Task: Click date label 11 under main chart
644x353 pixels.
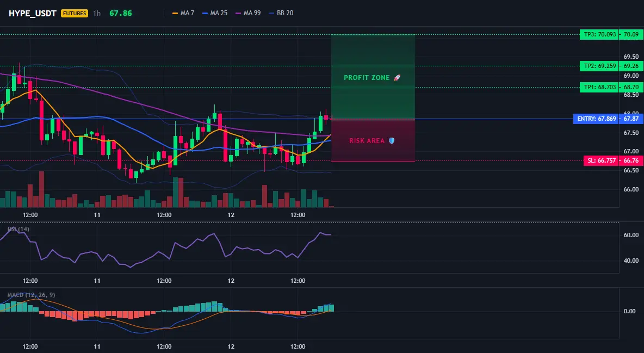Action: tap(97, 215)
